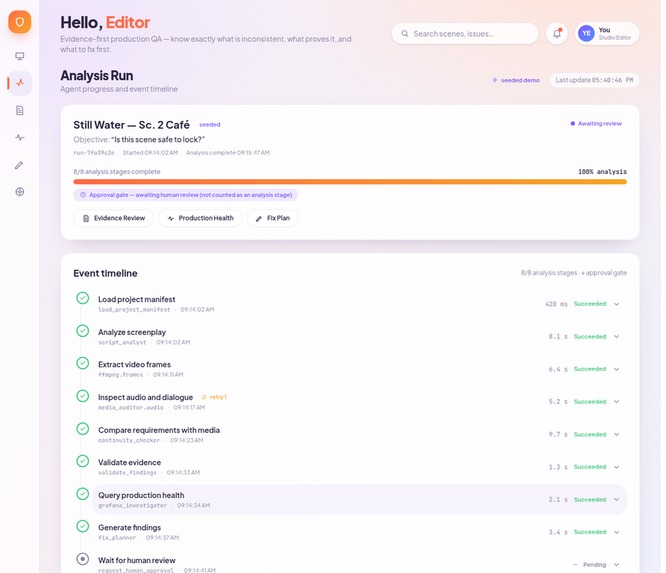Select the active Analysis Run sidebar icon
Image resolution: width=666 pixels, height=573 pixels.
click(20, 83)
